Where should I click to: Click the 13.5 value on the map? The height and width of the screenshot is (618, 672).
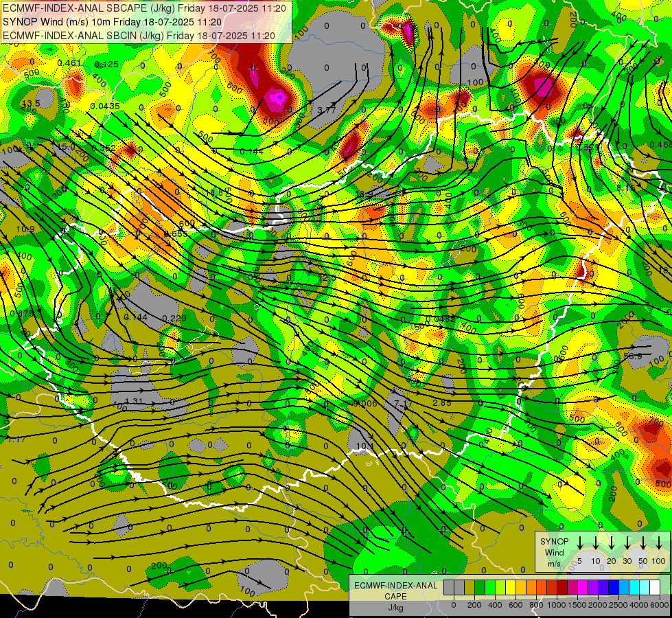point(31,104)
